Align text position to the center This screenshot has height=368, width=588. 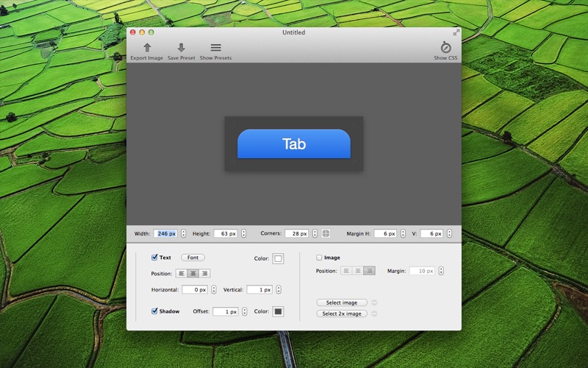coord(193,273)
